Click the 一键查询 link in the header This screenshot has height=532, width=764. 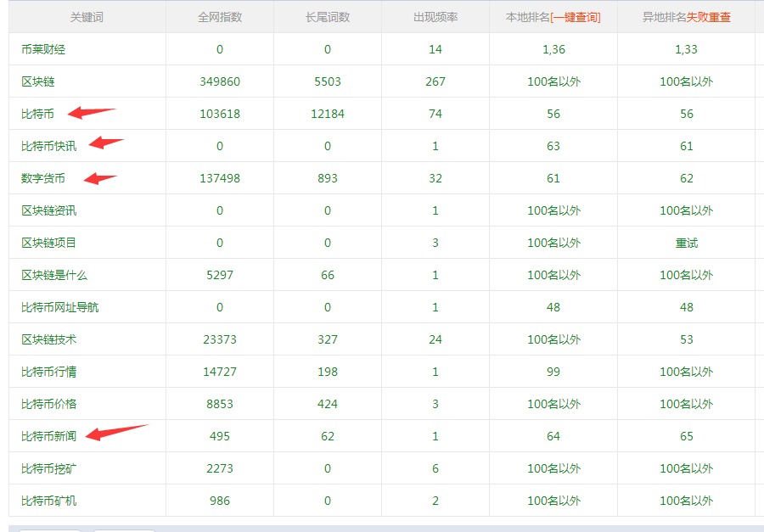(x=575, y=17)
